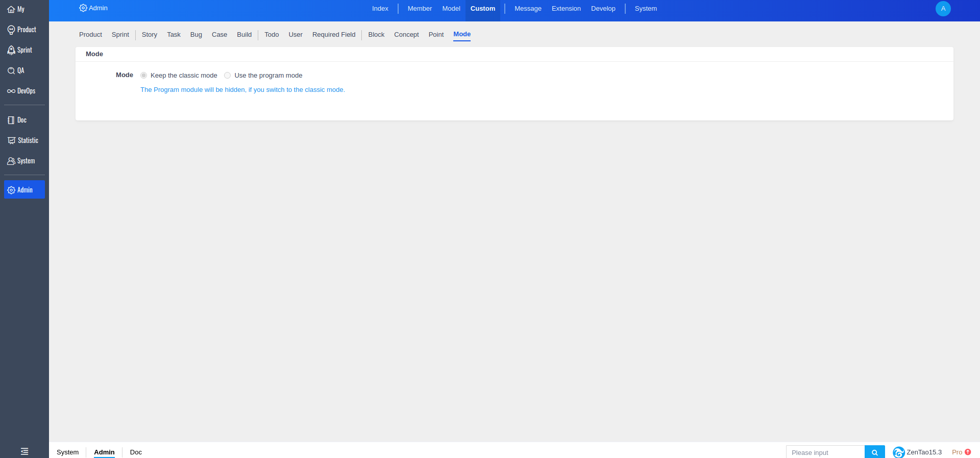This screenshot has height=458, width=980.
Task: Open the user avatar menu
Action: click(943, 9)
